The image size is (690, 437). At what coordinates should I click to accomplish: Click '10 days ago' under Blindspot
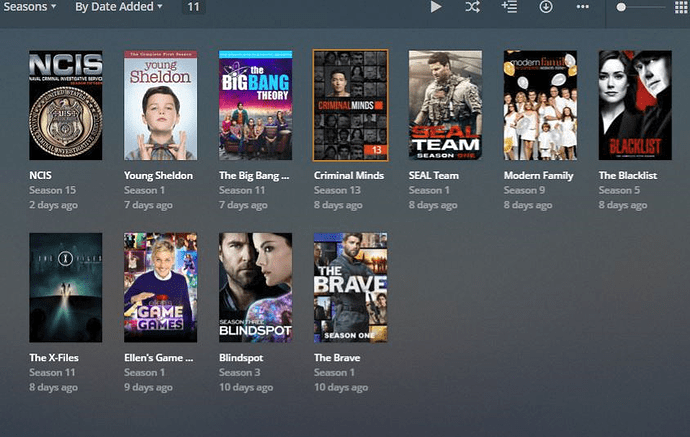pyautogui.click(x=246, y=387)
